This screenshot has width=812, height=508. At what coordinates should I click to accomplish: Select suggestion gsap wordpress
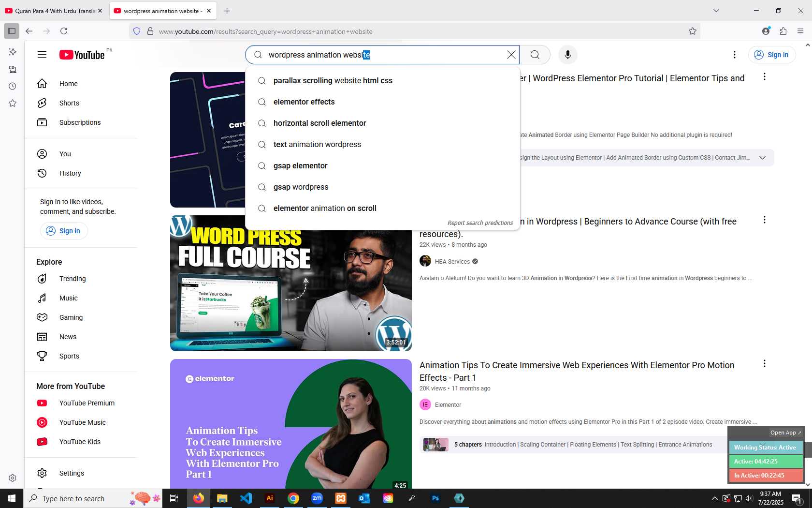point(382,187)
